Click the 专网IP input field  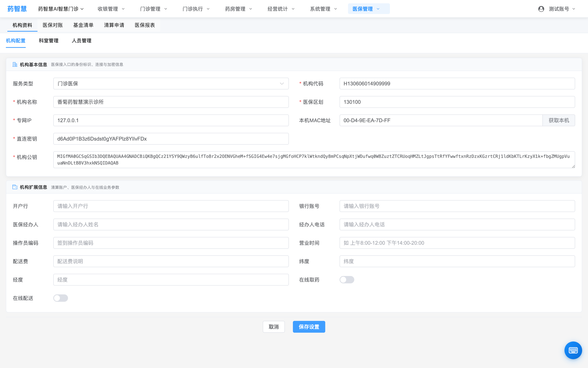[171, 121]
